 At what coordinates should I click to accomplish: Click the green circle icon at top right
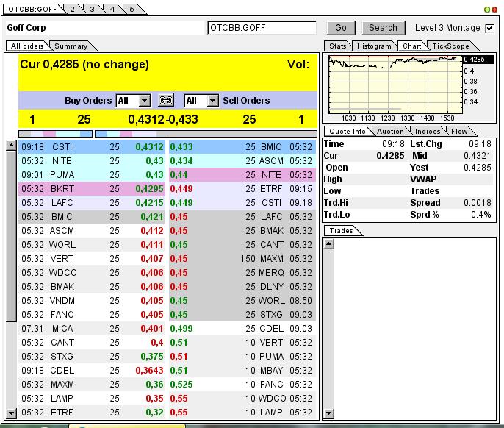pos(487,10)
